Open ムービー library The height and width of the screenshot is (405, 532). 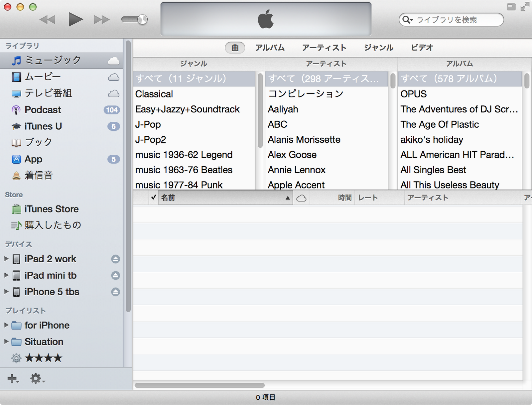(62, 77)
